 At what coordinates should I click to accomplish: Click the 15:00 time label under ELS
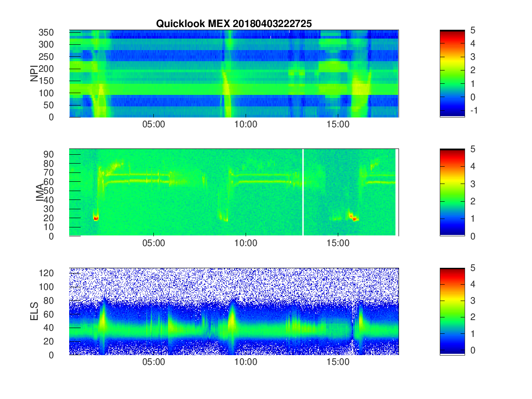click(x=338, y=362)
